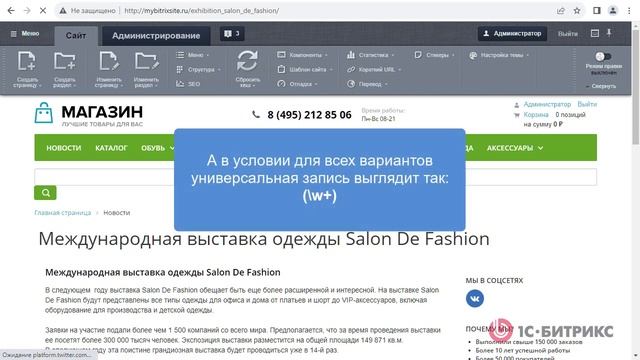Open the Меню hamburger in the admin panel

tap(24, 33)
